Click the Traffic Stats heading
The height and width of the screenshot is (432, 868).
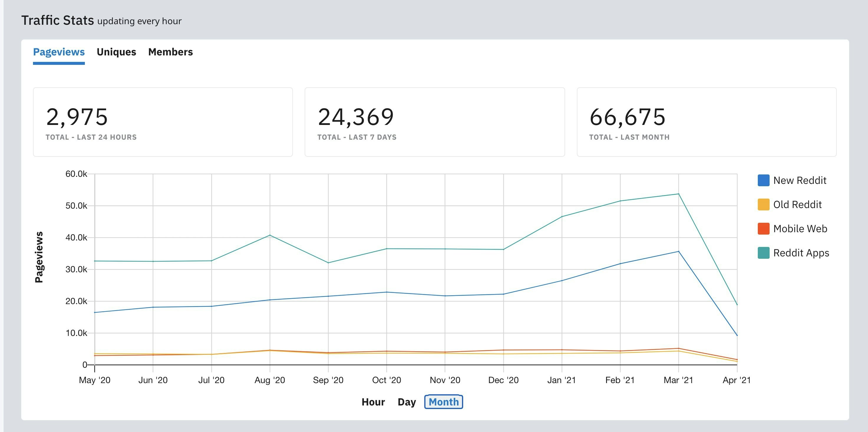coord(58,20)
